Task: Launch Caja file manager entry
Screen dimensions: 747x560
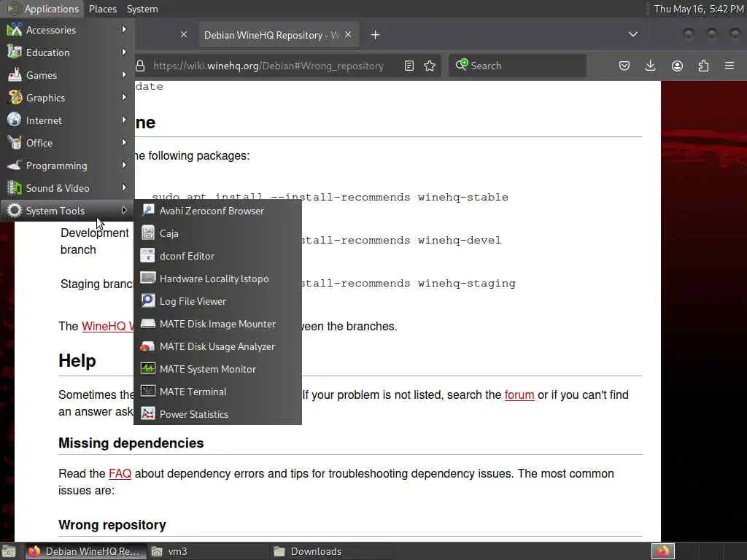Action: (217, 233)
